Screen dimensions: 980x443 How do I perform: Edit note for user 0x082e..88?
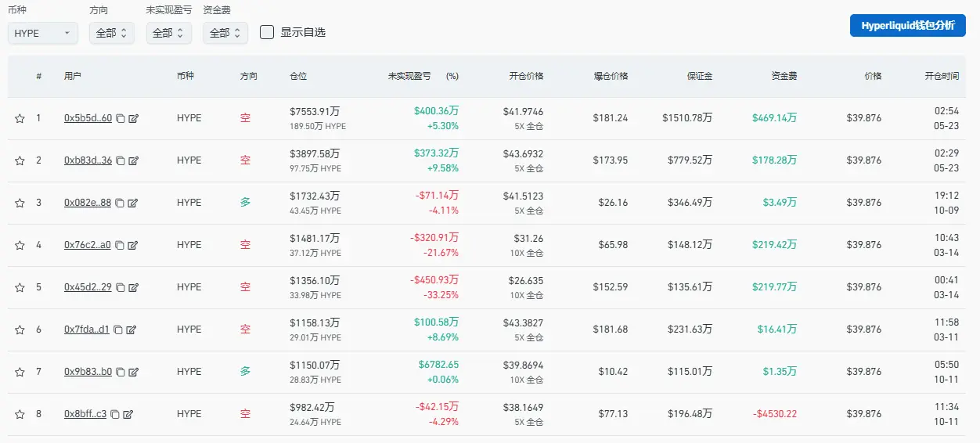tap(133, 203)
